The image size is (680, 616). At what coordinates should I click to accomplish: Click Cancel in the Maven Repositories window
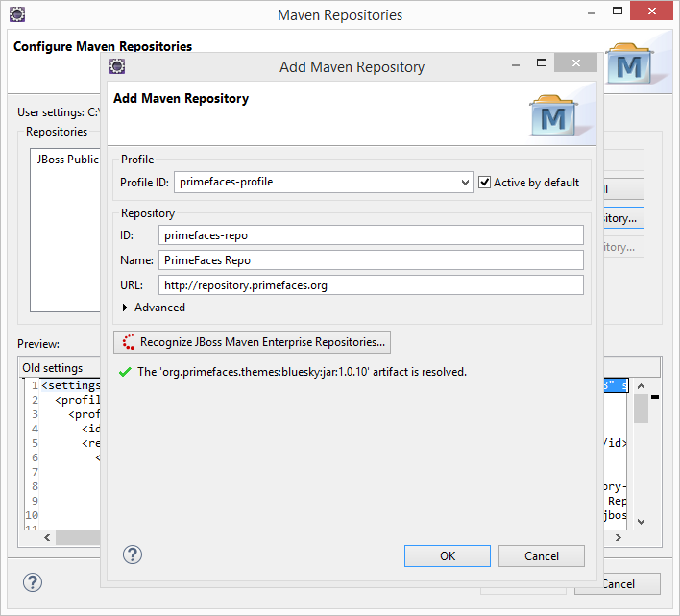tap(619, 584)
